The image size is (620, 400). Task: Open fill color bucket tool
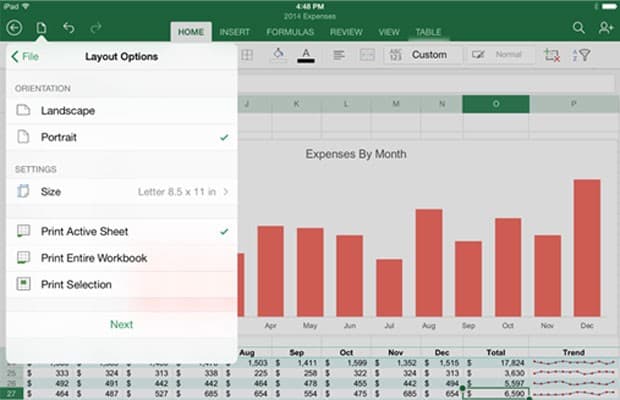[x=278, y=55]
